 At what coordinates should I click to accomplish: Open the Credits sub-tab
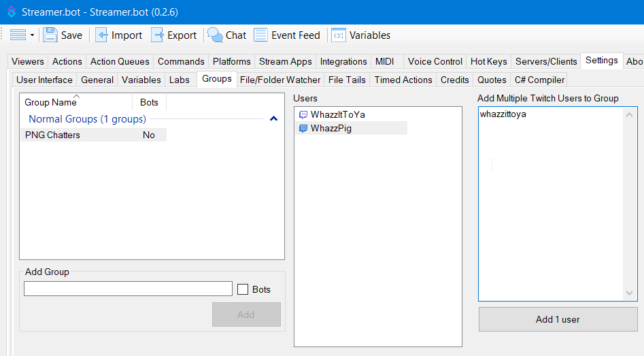(455, 80)
